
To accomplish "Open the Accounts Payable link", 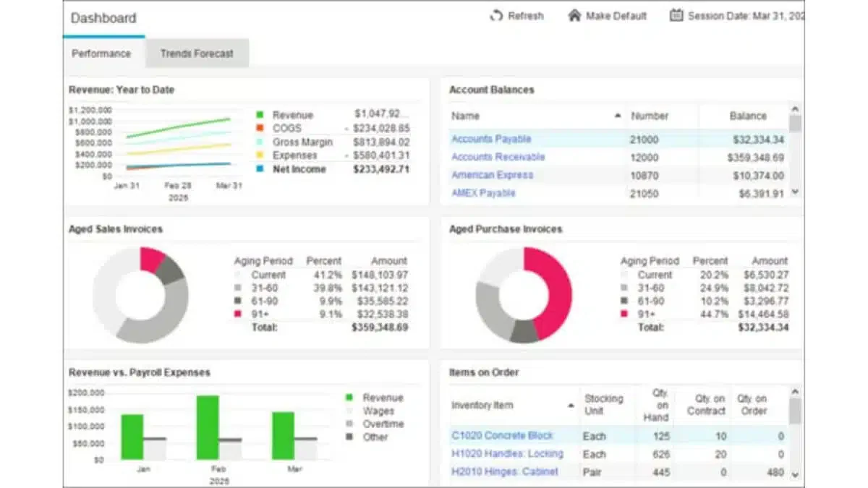I will (491, 139).
